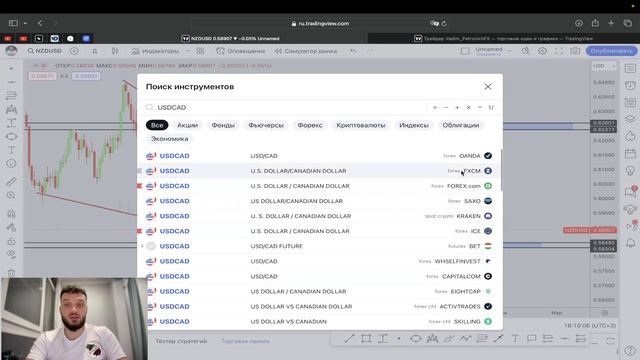Click the BET exchange flag icon
This screenshot has width=640, height=360.
click(x=488, y=246)
